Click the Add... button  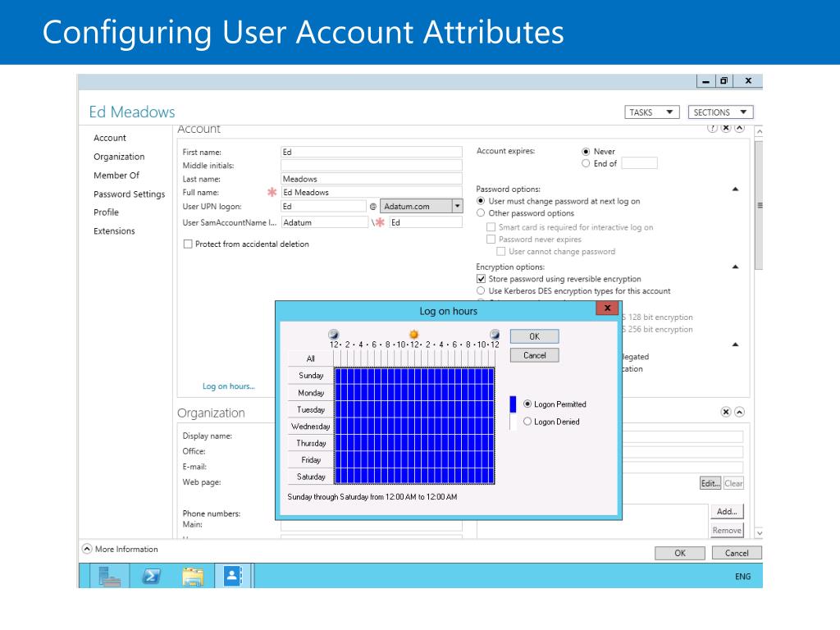pyautogui.click(x=727, y=512)
